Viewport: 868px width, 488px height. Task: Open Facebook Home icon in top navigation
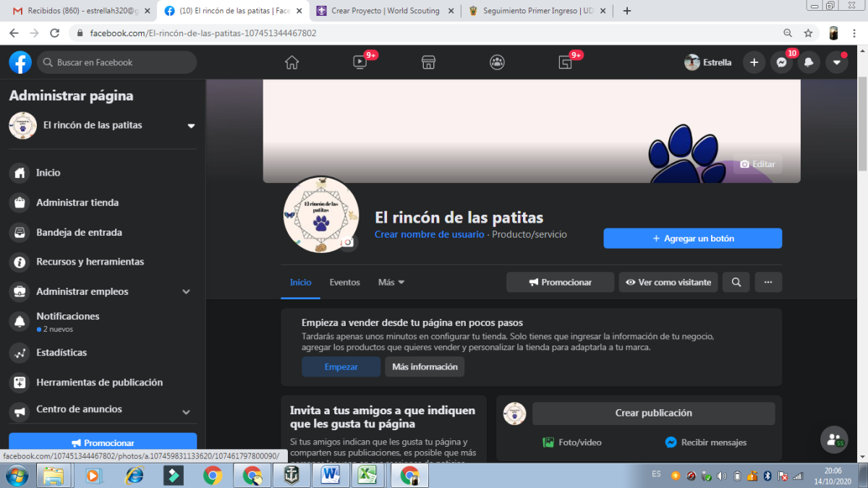click(x=292, y=62)
